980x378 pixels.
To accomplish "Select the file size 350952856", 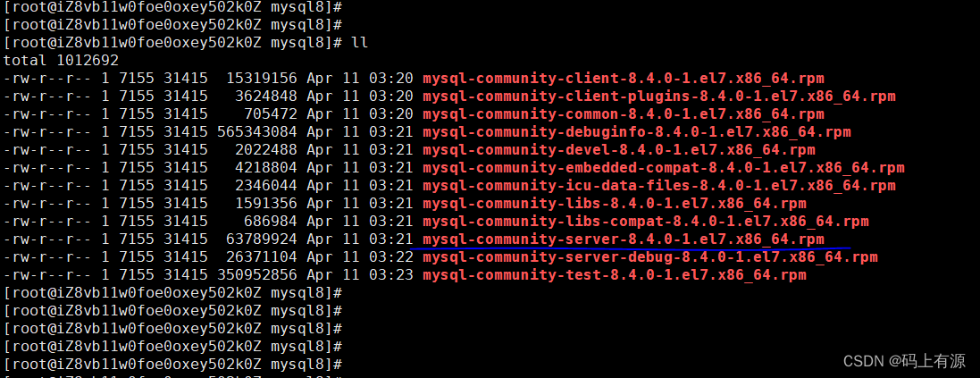I will 257,275.
